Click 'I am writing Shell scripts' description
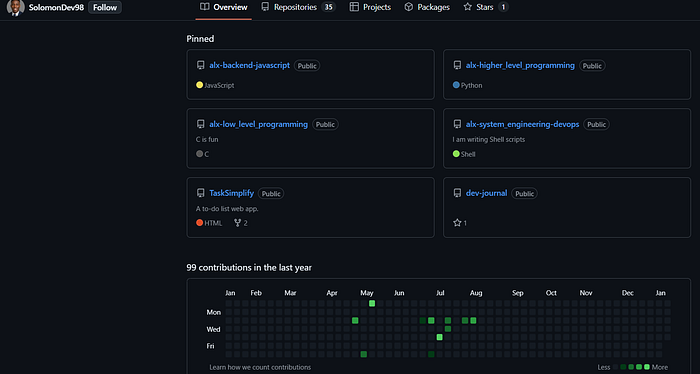This screenshot has width=700, height=374. tap(489, 139)
